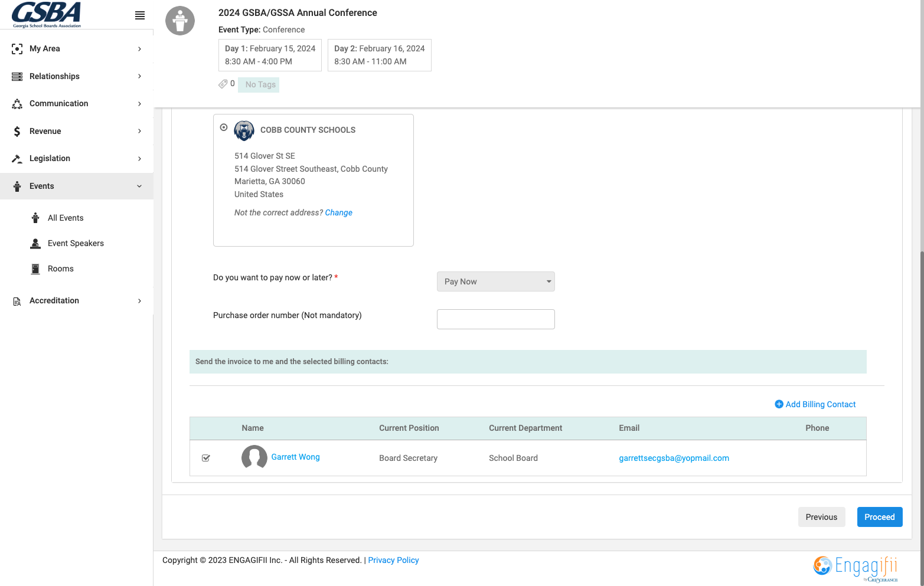Click the Rooms icon
Screen dimensions: 924x586
pos(35,269)
